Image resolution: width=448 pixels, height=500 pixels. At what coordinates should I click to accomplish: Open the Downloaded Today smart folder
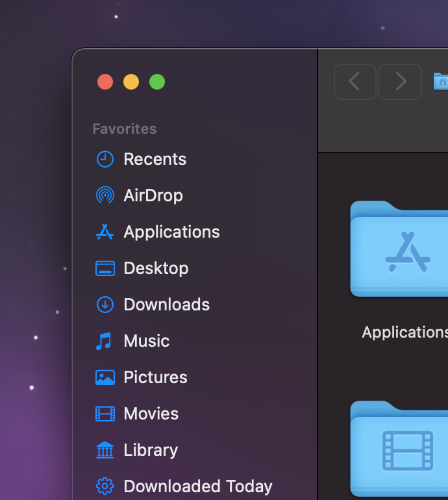tap(197, 486)
